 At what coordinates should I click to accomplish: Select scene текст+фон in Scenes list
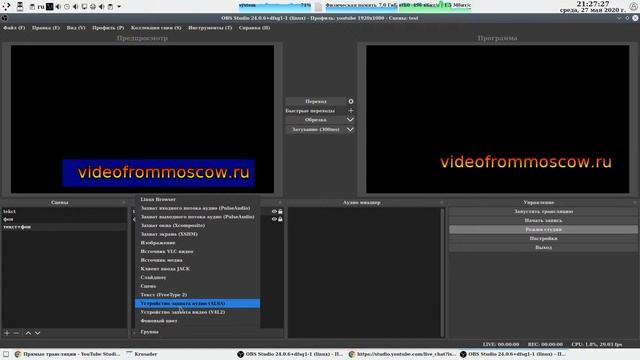64,227
